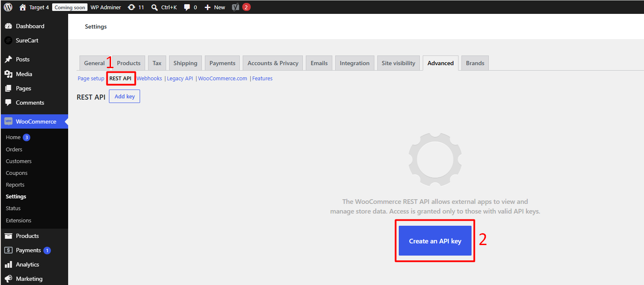Open the Legacy API sub-link

(180, 79)
